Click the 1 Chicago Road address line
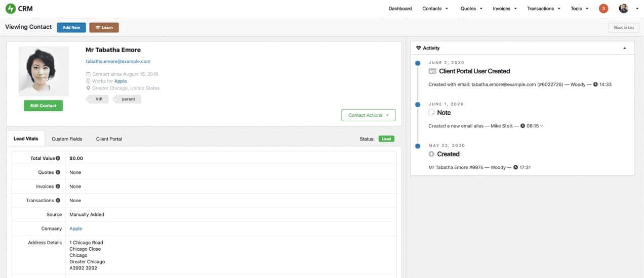Screen dimensions: 644x278 point(86,243)
